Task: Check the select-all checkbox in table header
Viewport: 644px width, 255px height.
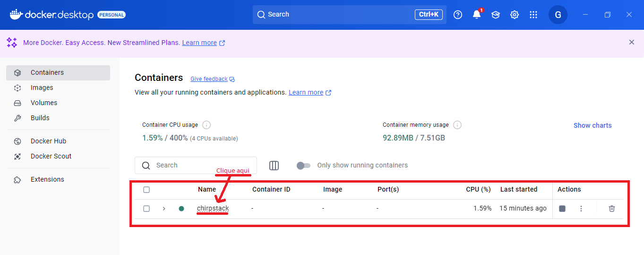Action: click(x=146, y=189)
